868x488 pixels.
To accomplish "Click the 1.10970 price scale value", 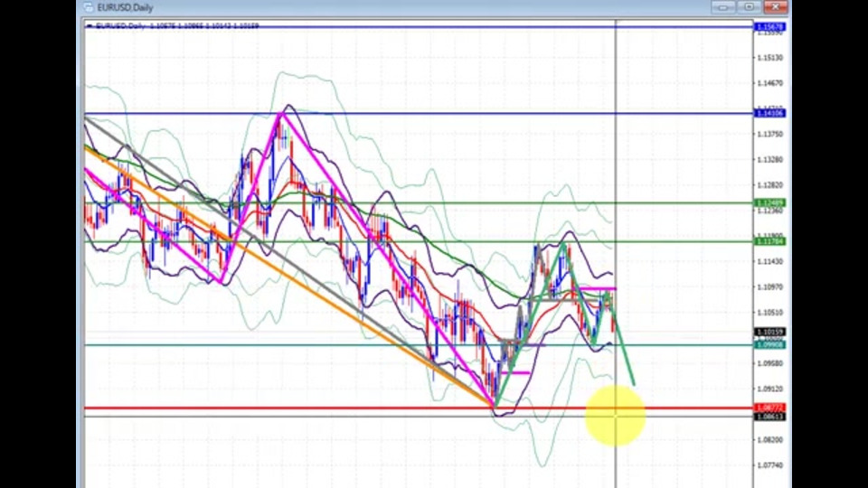I will [x=770, y=286].
